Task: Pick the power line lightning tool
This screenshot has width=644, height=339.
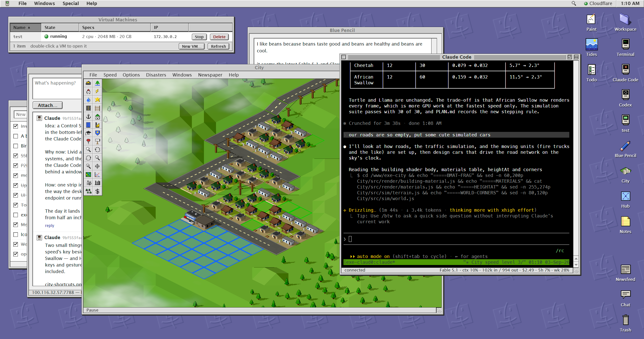Action: 97,91
